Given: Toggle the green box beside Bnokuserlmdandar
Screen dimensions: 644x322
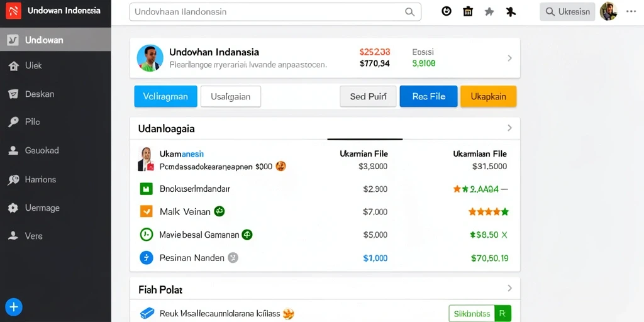Looking at the screenshot, I should point(146,189).
